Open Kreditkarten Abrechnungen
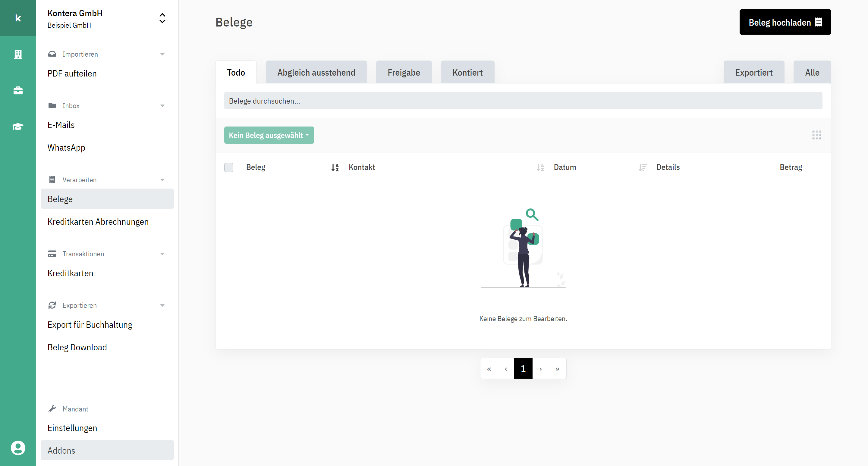The height and width of the screenshot is (466, 868). pyautogui.click(x=107, y=221)
